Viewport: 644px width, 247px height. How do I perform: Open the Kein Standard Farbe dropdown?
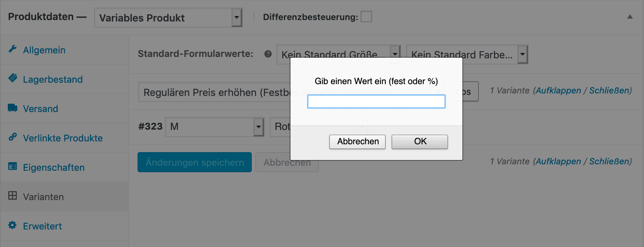(467, 54)
